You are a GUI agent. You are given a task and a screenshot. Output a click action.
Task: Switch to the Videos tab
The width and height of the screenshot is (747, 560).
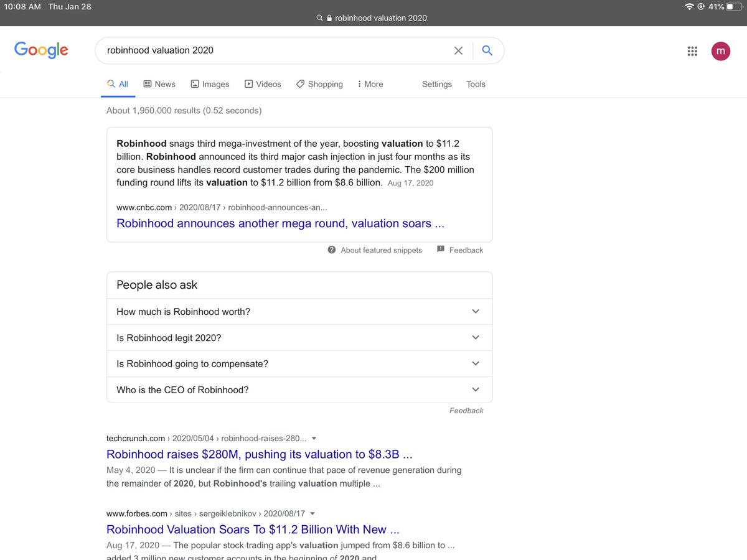(x=263, y=84)
